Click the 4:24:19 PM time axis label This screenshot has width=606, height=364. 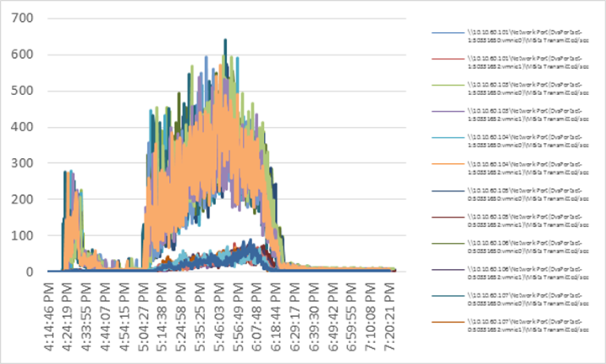click(x=67, y=317)
